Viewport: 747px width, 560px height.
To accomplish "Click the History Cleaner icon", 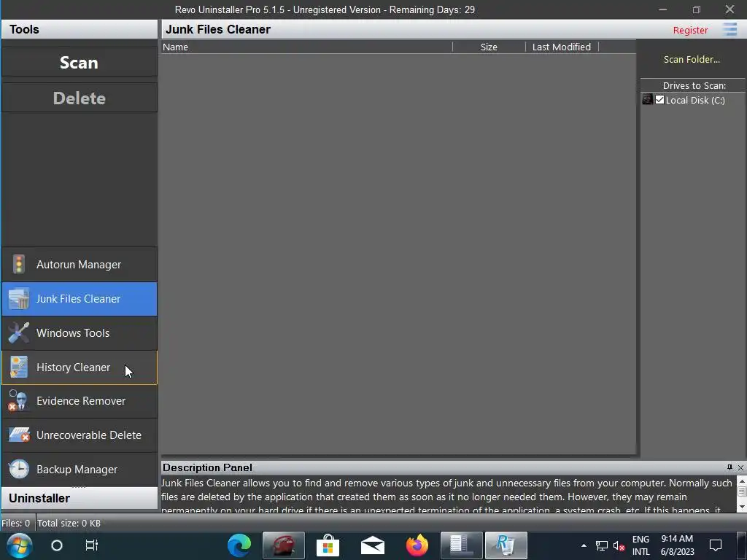I will coord(19,367).
